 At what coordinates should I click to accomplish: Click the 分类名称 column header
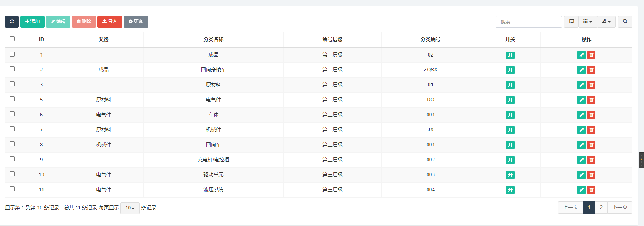(213, 40)
